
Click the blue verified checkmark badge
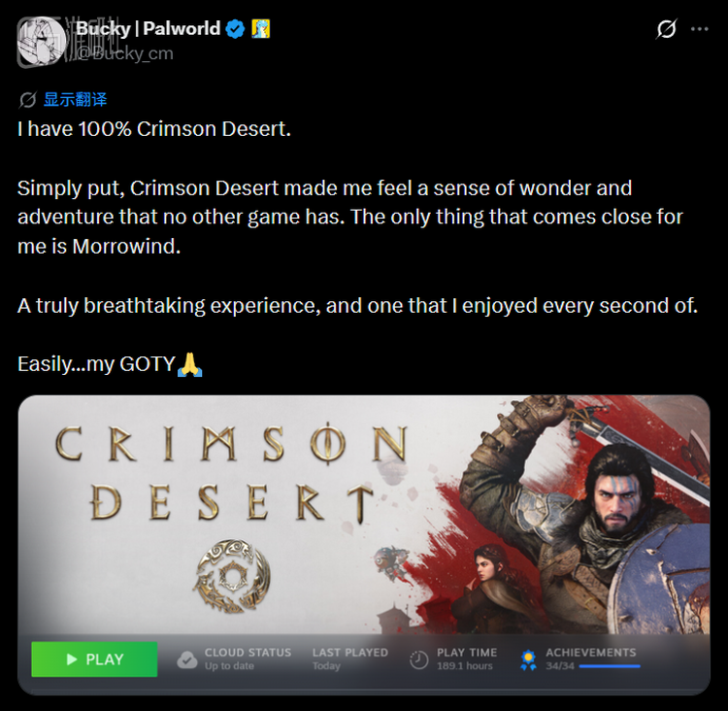tap(235, 29)
